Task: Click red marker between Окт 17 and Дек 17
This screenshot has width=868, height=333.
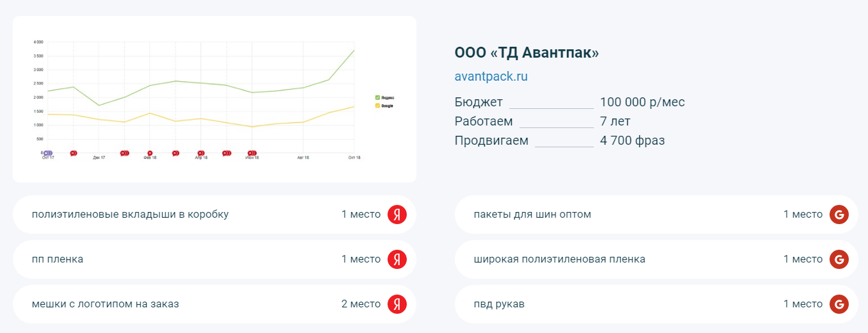Action: (73, 153)
